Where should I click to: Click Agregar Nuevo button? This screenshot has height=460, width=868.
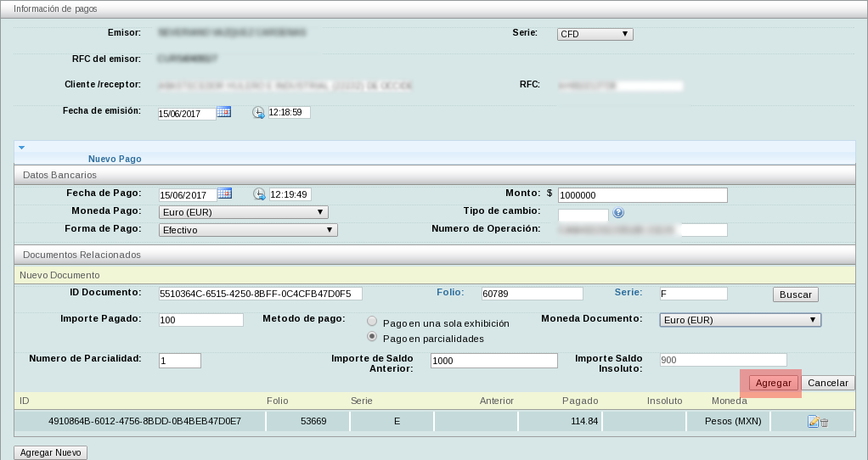click(50, 452)
